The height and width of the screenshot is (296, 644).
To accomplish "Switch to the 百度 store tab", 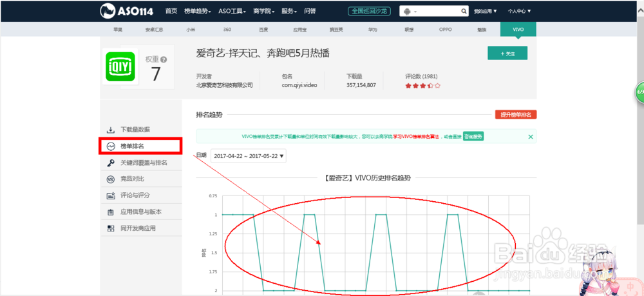I will 263,30.
